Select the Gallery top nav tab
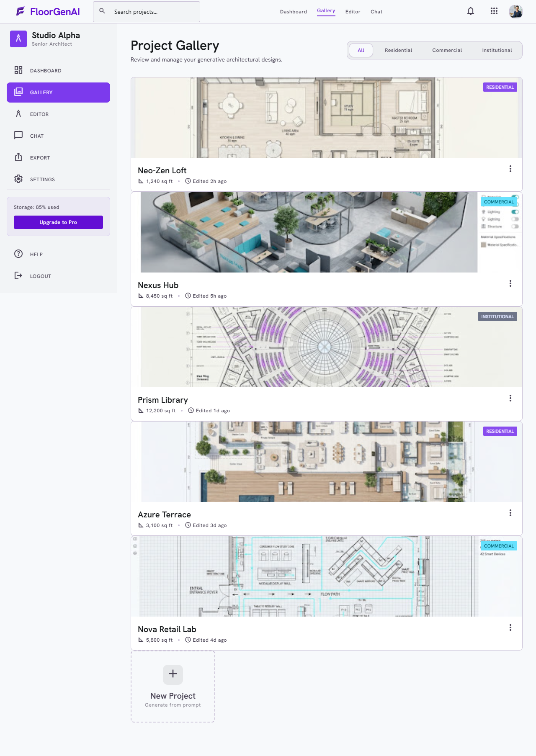This screenshot has height=756, width=536. [x=326, y=11]
